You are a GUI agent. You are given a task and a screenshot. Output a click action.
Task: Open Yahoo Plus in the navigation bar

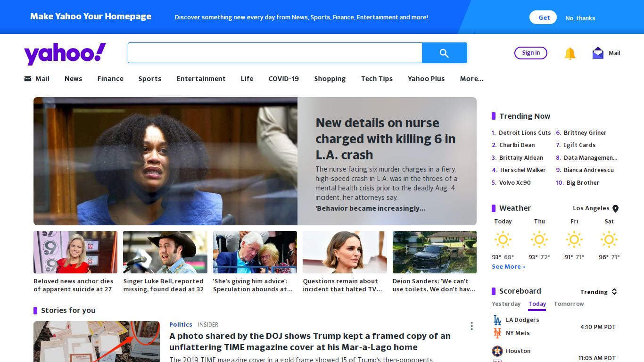tap(426, 79)
